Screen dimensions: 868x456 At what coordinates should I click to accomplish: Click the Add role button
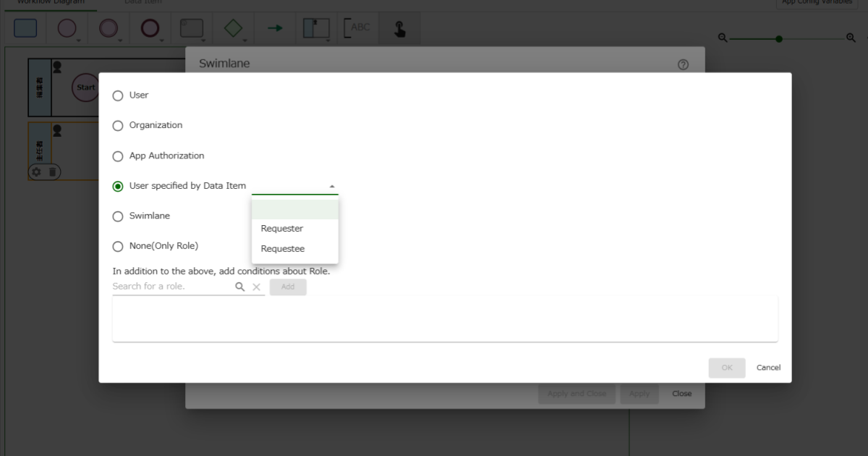coord(288,287)
